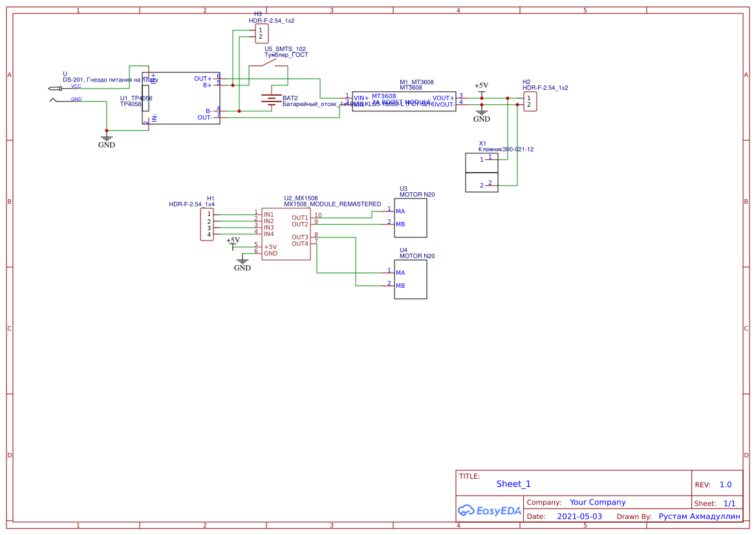Screen dimensions: 756x535
Task: Click the EasyEDA logo in the title block
Action: pos(490,509)
